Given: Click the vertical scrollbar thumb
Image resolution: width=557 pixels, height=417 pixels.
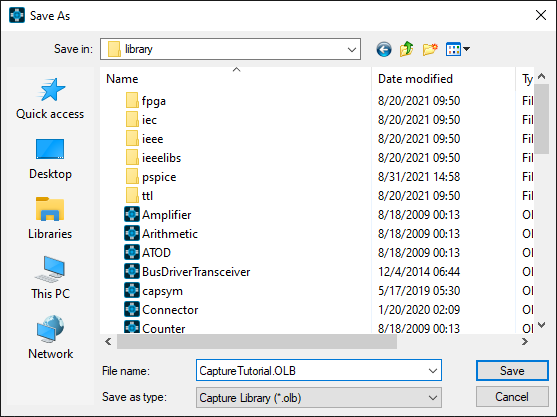Looking at the screenshot, I should point(541,119).
